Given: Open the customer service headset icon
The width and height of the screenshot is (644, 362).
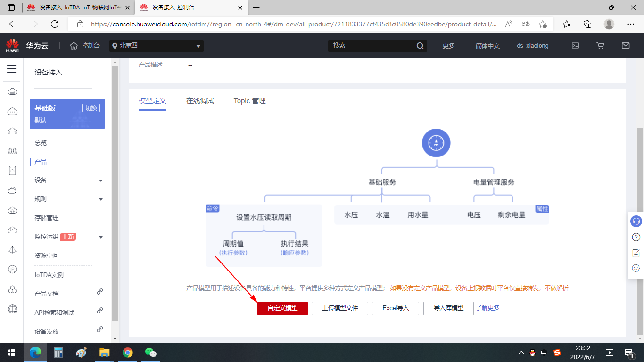Looking at the screenshot, I should tap(636, 221).
